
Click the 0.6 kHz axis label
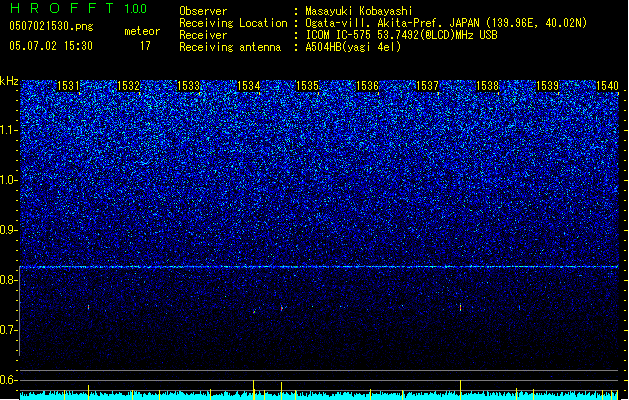pyautogui.click(x=8, y=380)
